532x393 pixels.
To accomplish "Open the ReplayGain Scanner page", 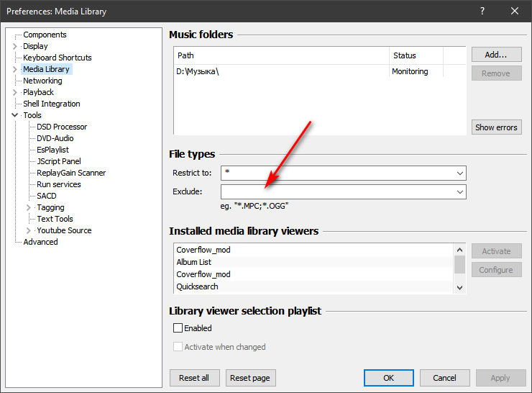I will coord(71,173).
